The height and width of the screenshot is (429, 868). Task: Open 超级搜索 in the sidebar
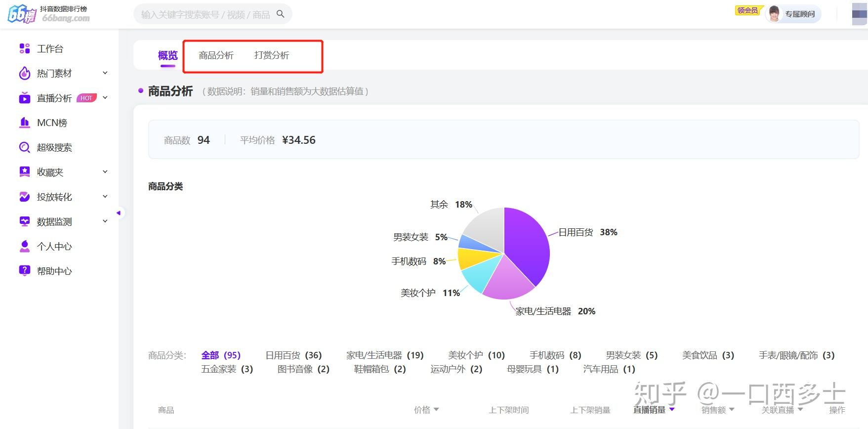coord(54,147)
